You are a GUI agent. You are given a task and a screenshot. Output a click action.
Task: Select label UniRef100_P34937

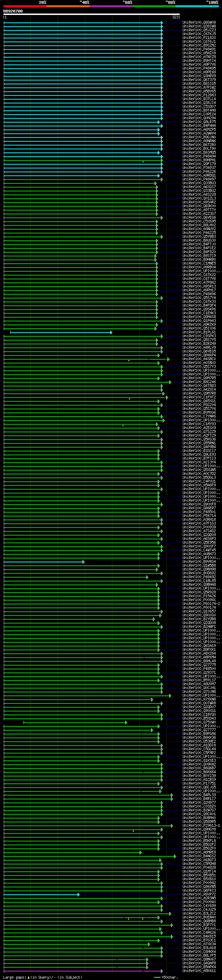point(199,168)
